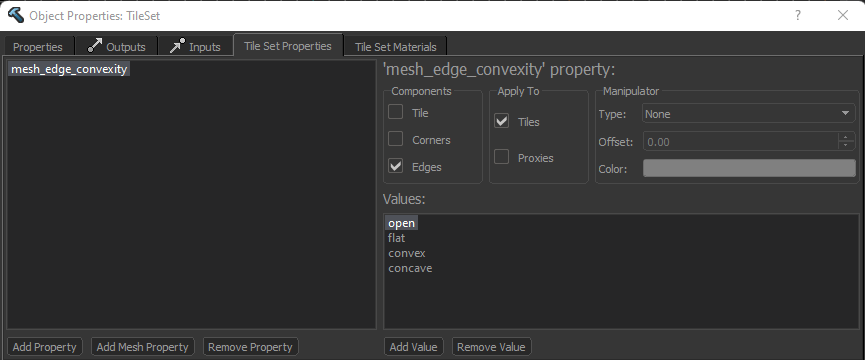Enable the Corners component checkbox
Screen dimensions: 865x360
[x=396, y=139]
